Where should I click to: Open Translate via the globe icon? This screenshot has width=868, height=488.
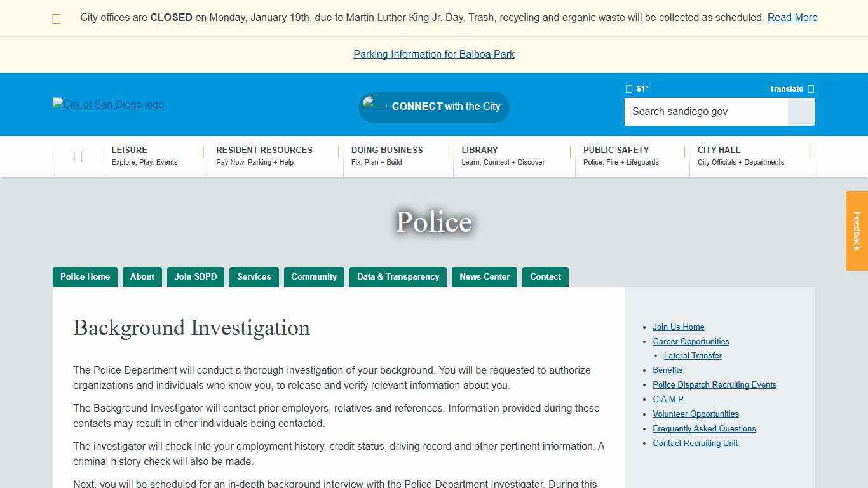[811, 89]
